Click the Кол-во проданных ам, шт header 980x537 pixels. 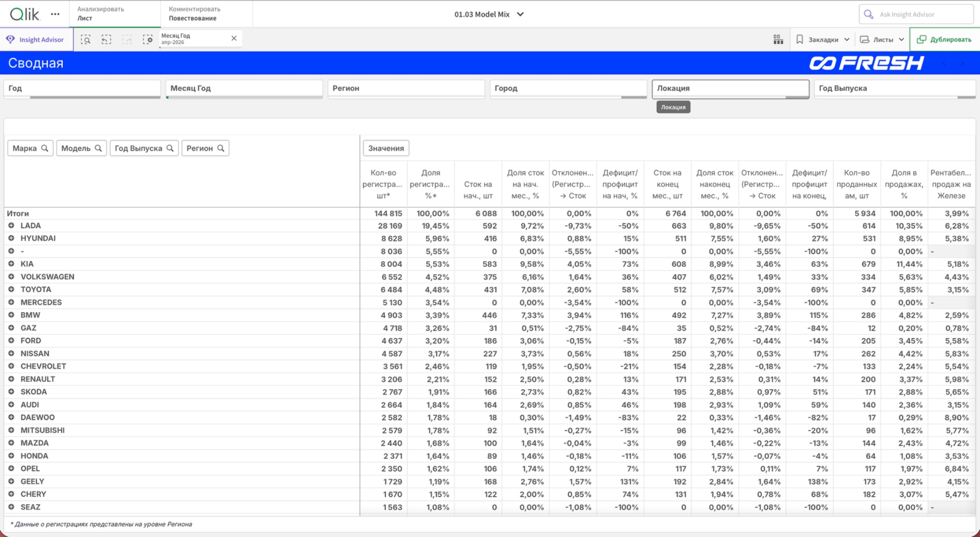(x=857, y=184)
